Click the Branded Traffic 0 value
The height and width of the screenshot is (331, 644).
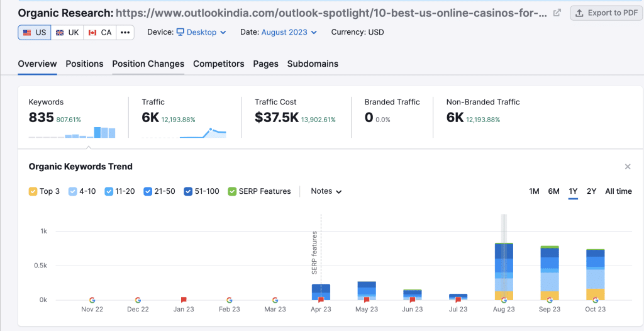click(369, 118)
